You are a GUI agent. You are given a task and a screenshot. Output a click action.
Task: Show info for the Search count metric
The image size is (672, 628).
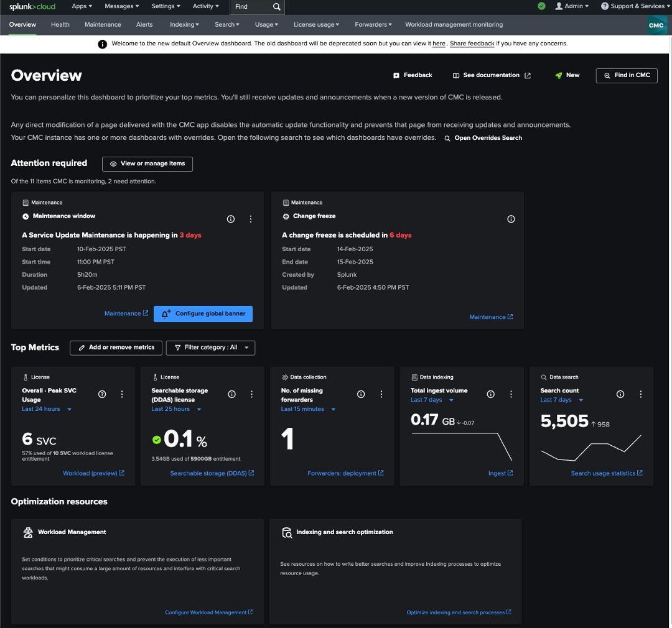click(x=620, y=394)
